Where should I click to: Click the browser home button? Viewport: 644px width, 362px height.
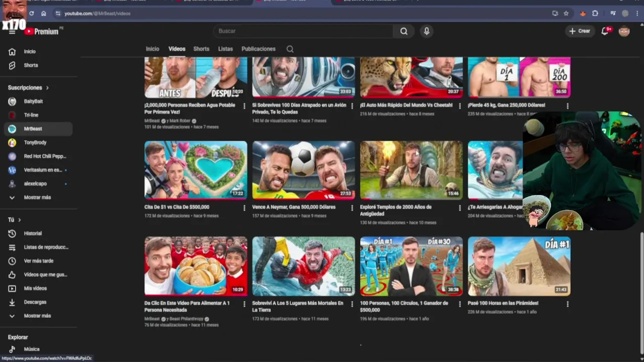[43, 13]
